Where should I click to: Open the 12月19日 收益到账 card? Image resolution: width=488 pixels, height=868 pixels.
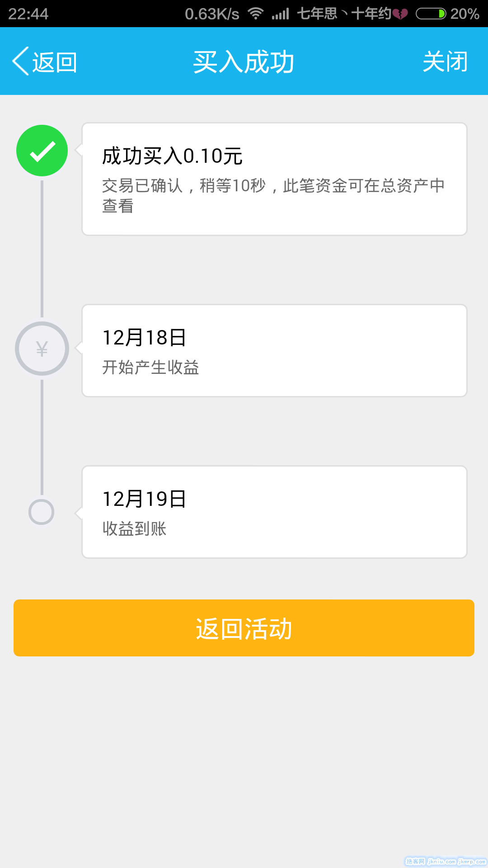(x=274, y=512)
